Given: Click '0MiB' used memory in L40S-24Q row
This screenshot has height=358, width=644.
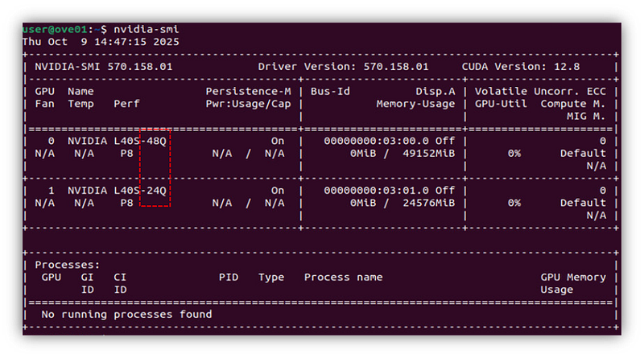Looking at the screenshot, I should pyautogui.click(x=363, y=203).
